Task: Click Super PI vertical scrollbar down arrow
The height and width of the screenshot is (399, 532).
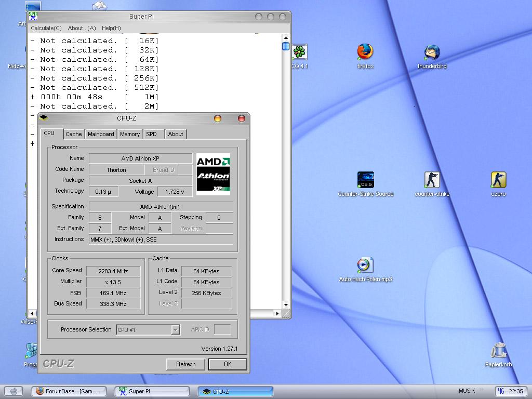Action: tap(286, 304)
